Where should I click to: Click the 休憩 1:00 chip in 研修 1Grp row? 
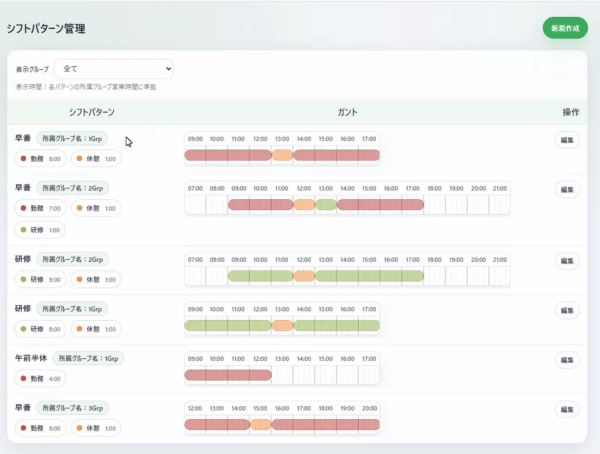(96, 329)
